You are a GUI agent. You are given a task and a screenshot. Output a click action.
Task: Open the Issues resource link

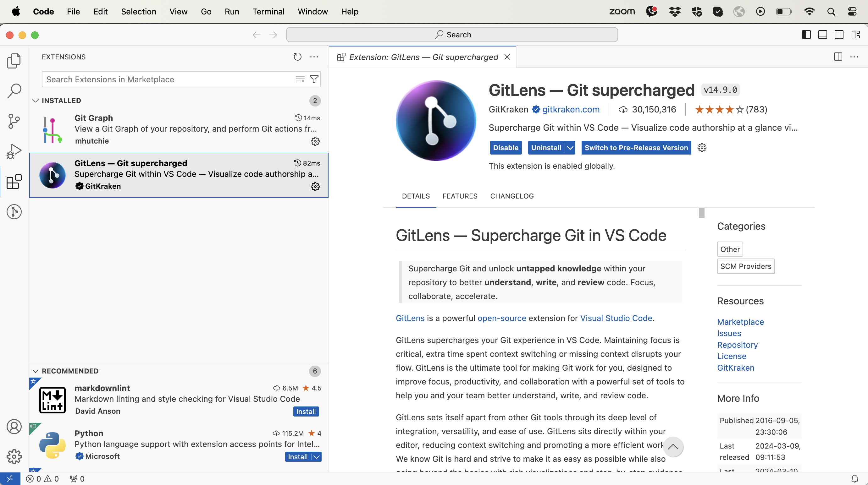(729, 333)
